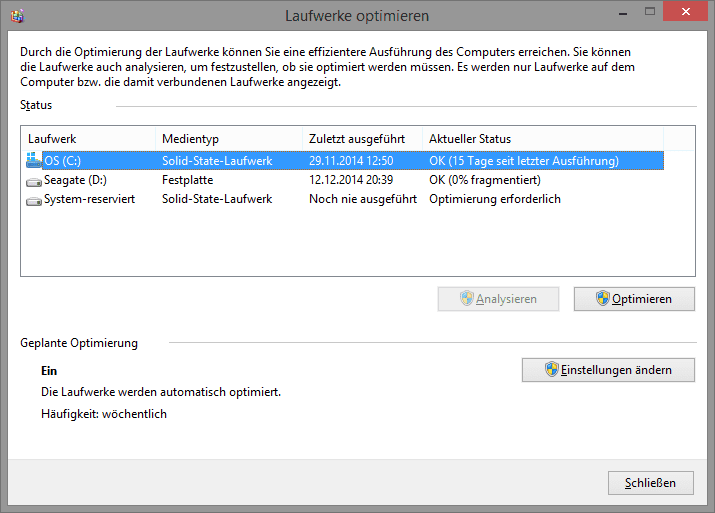Screen dimensions: 715x513
Task: Start optimization with the Optimieren button
Action: pyautogui.click(x=634, y=299)
